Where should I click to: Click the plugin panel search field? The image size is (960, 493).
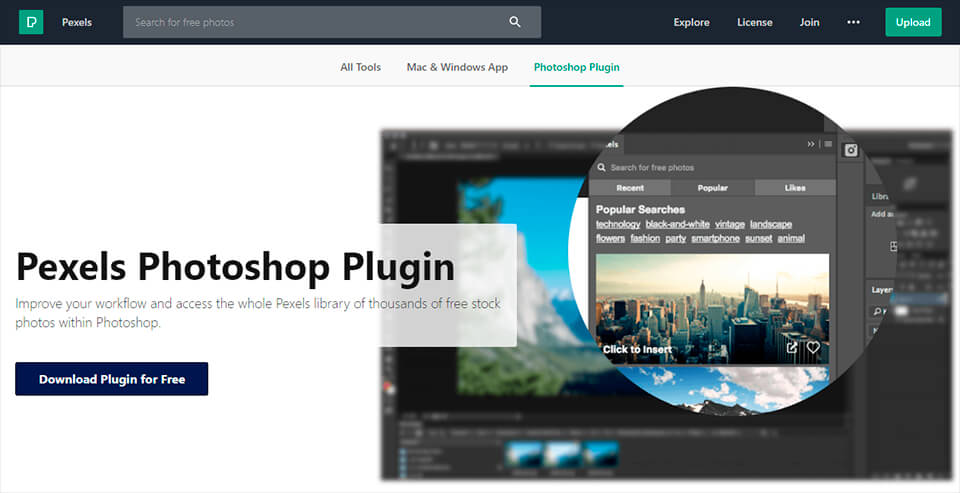click(x=713, y=167)
